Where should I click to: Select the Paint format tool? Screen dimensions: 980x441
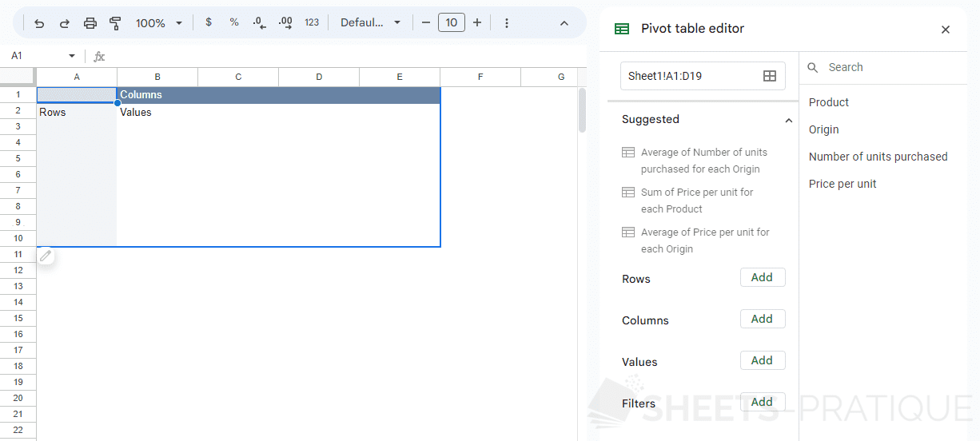click(115, 23)
